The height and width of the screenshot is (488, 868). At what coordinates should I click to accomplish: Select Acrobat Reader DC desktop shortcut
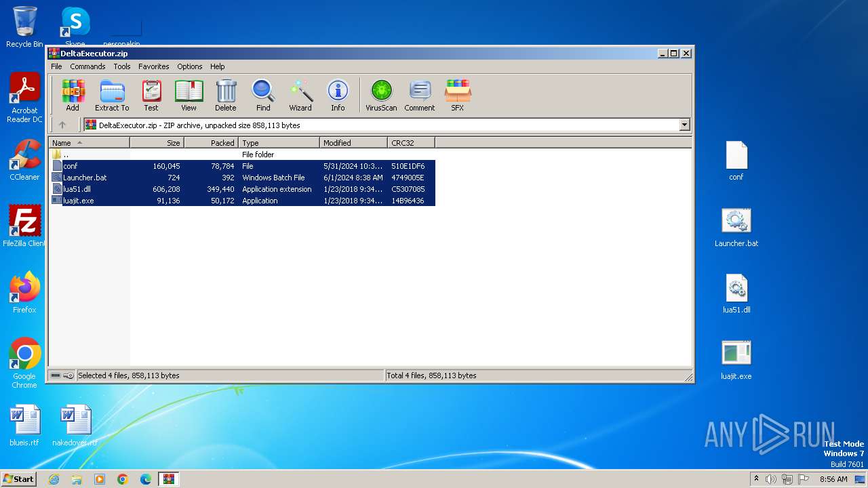click(x=24, y=98)
